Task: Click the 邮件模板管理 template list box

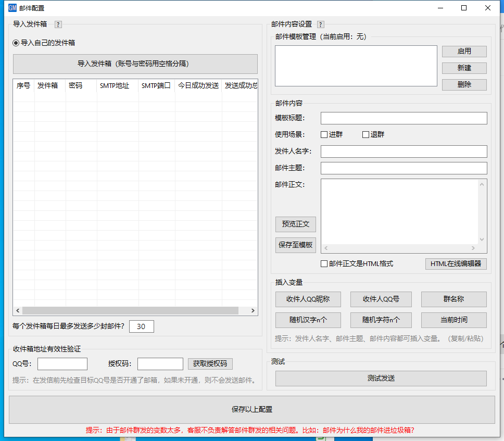Action: click(356, 66)
